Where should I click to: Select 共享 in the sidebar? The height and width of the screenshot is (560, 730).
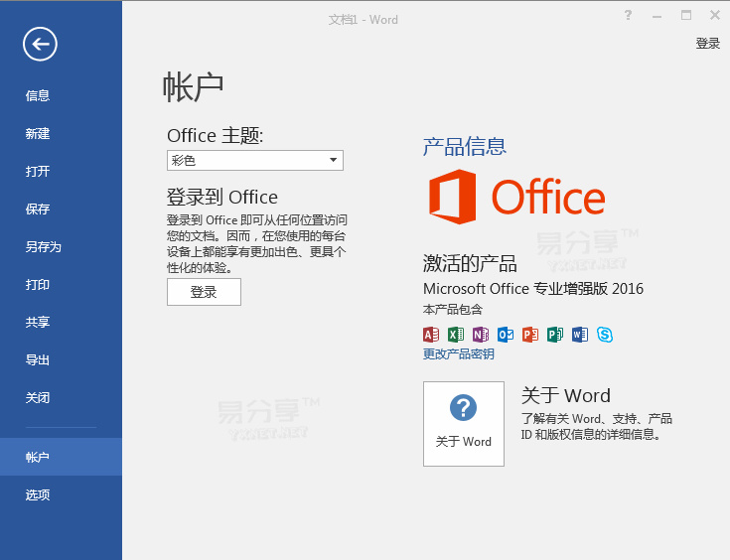38,322
